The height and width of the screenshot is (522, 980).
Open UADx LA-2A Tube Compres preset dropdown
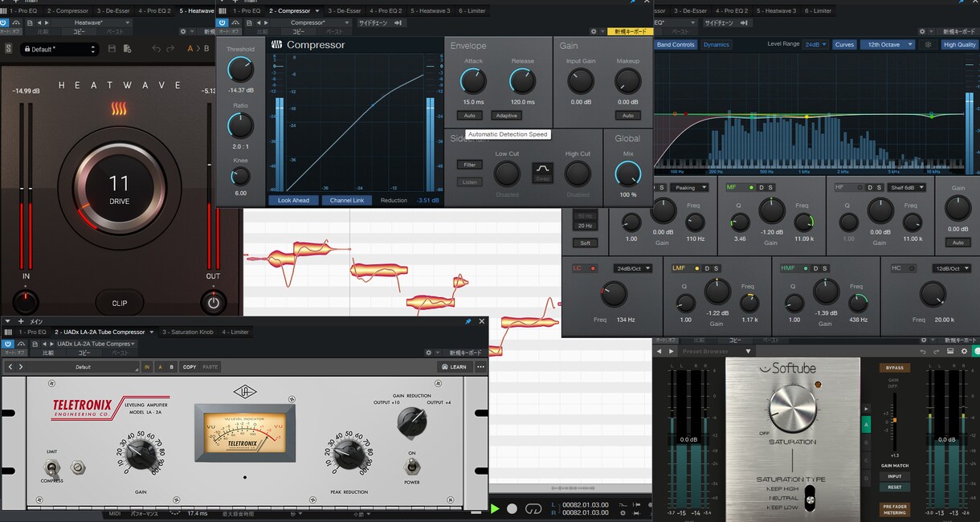pos(96,343)
